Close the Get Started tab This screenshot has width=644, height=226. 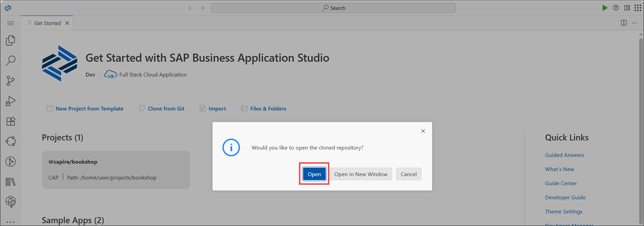pos(67,23)
